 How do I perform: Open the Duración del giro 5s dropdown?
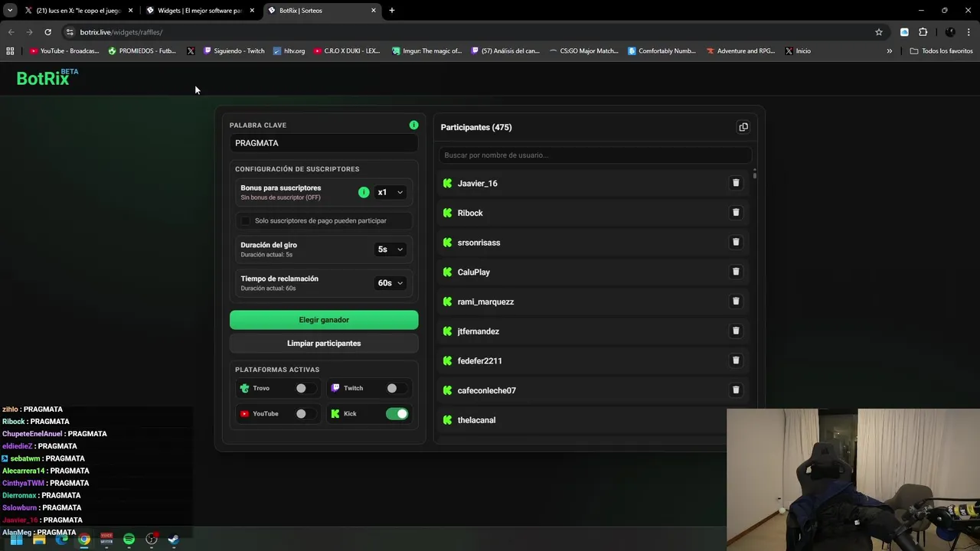pyautogui.click(x=390, y=249)
